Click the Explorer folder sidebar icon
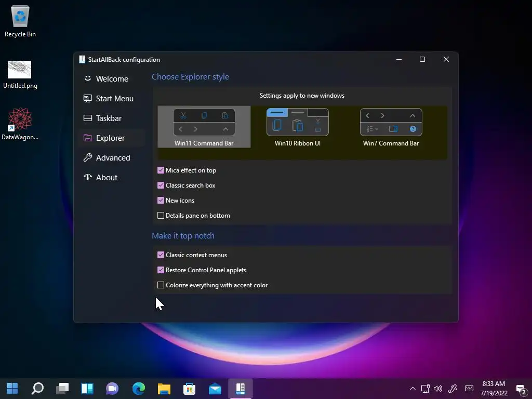Viewport: 532px width, 399px height. (87, 138)
